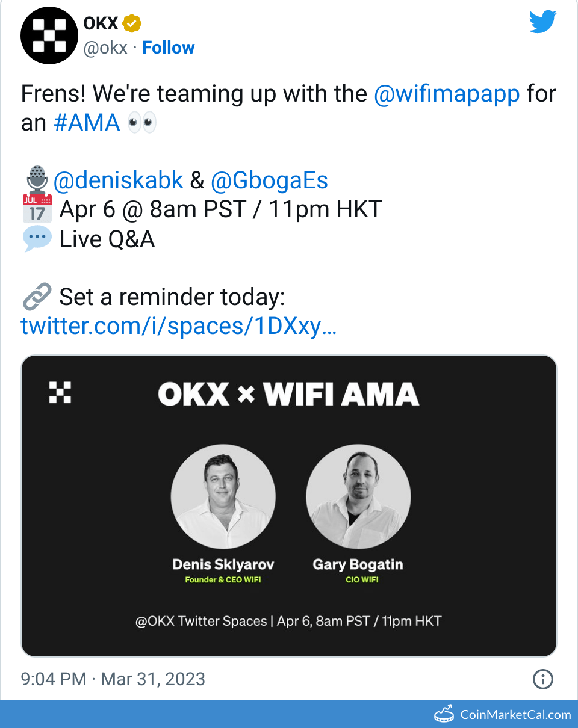Click the 9:04 PM Mar 31, 2023 timestamp
This screenshot has width=578, height=728.
tap(113, 679)
